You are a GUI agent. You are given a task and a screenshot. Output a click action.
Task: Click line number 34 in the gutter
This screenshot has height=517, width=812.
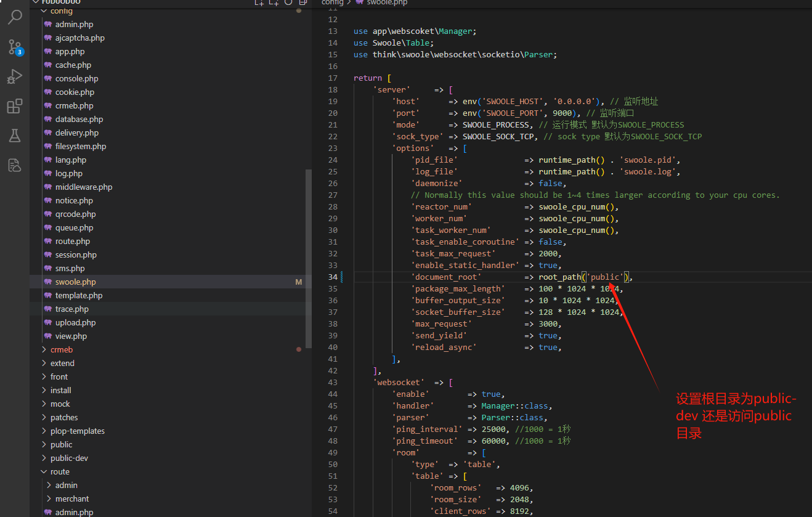pos(333,277)
